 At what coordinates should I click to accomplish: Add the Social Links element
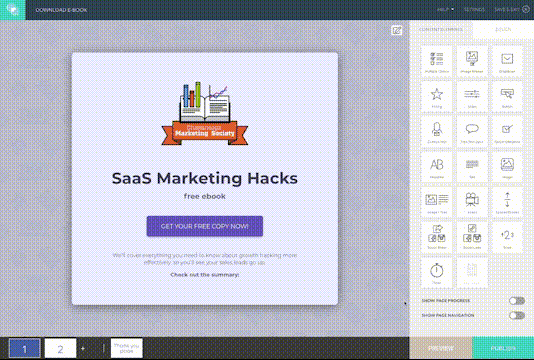472,237
